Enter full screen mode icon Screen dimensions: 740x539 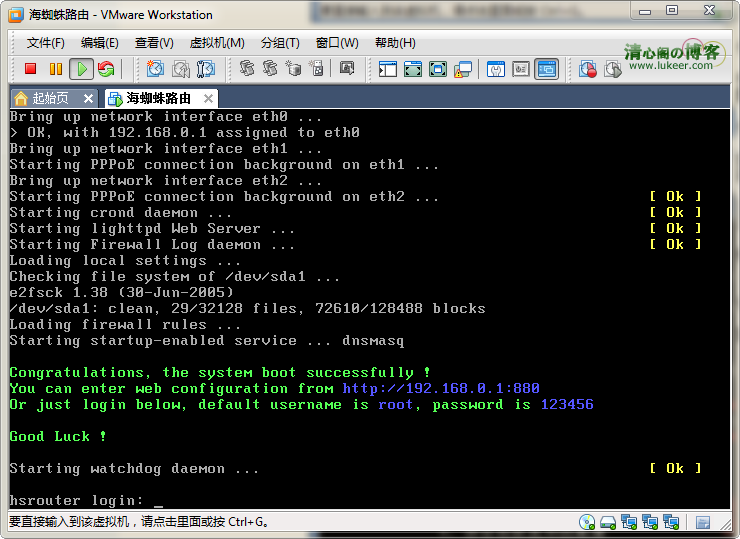pos(438,69)
